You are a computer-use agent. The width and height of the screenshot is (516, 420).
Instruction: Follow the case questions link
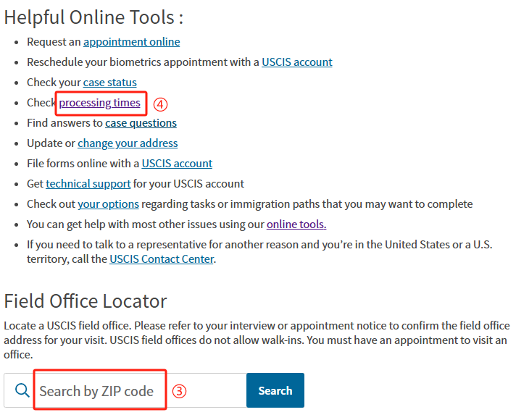(141, 123)
